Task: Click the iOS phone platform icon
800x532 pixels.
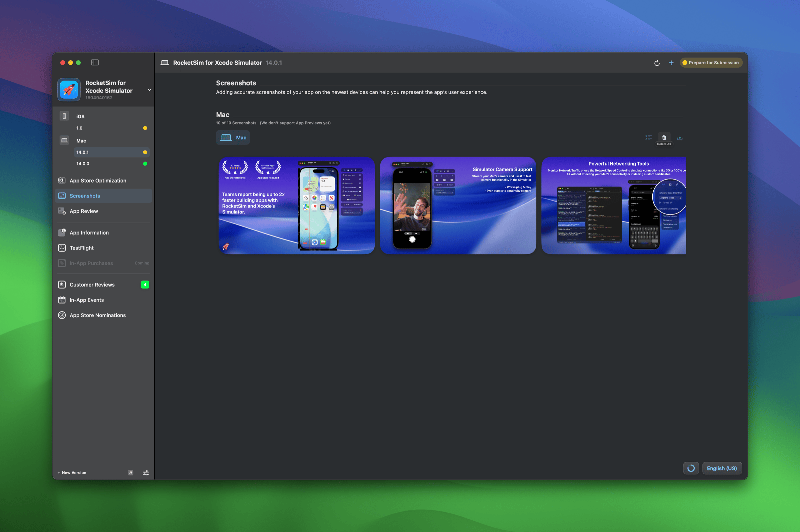Action: 64,116
